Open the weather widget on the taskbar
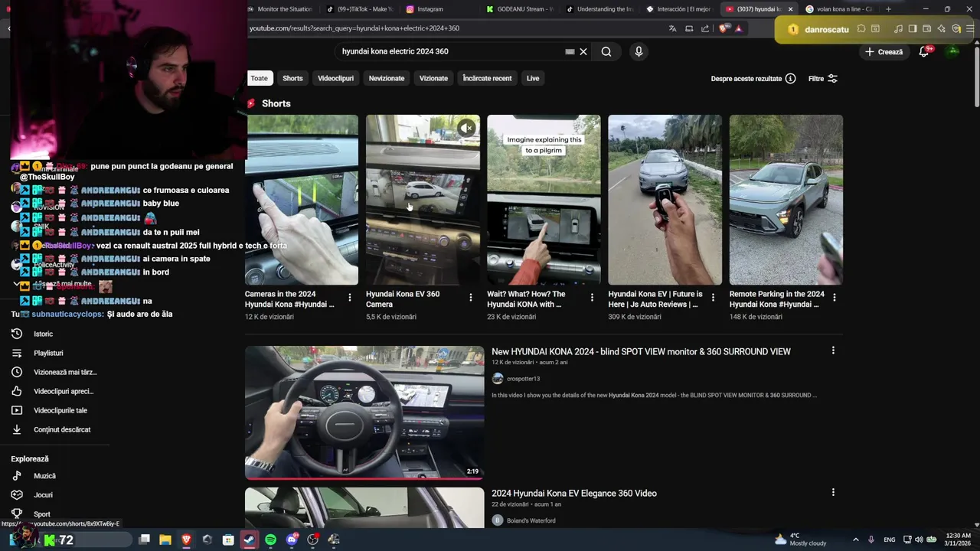The image size is (980, 551). tap(800, 540)
